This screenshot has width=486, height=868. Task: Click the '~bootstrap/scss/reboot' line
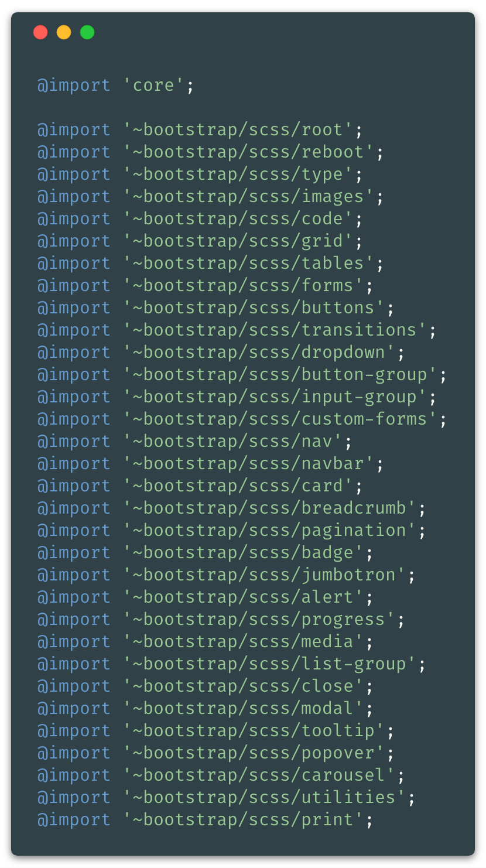coord(211,152)
